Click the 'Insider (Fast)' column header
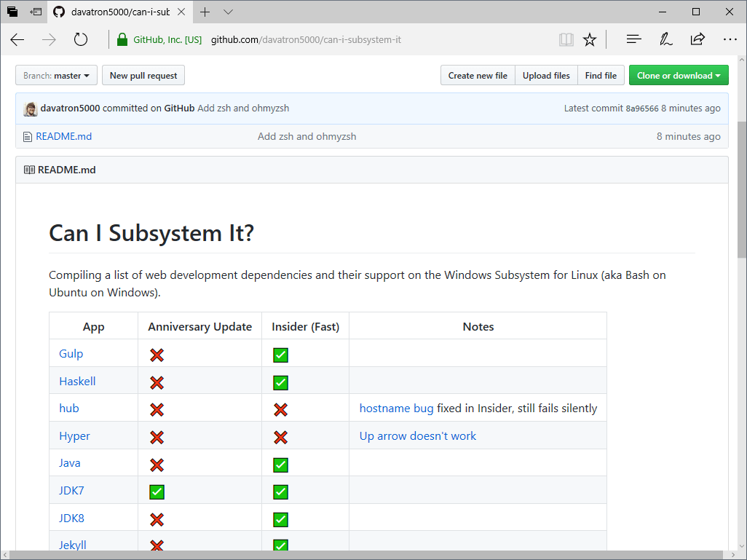 (305, 326)
